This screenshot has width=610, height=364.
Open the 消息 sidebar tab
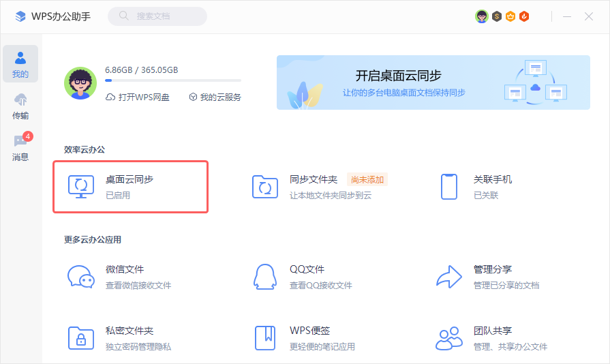[x=20, y=148]
